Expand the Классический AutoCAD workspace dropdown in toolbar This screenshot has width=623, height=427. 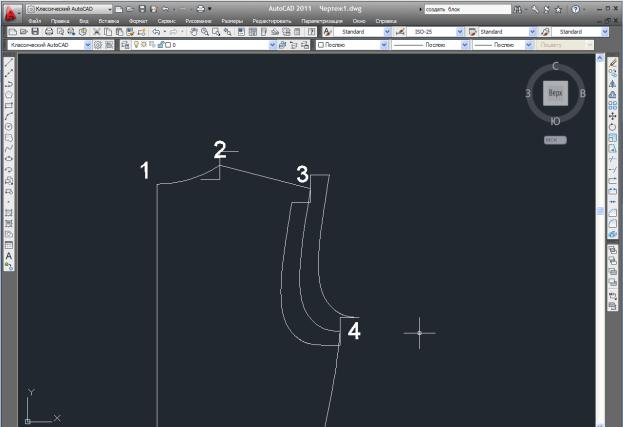click(88, 45)
